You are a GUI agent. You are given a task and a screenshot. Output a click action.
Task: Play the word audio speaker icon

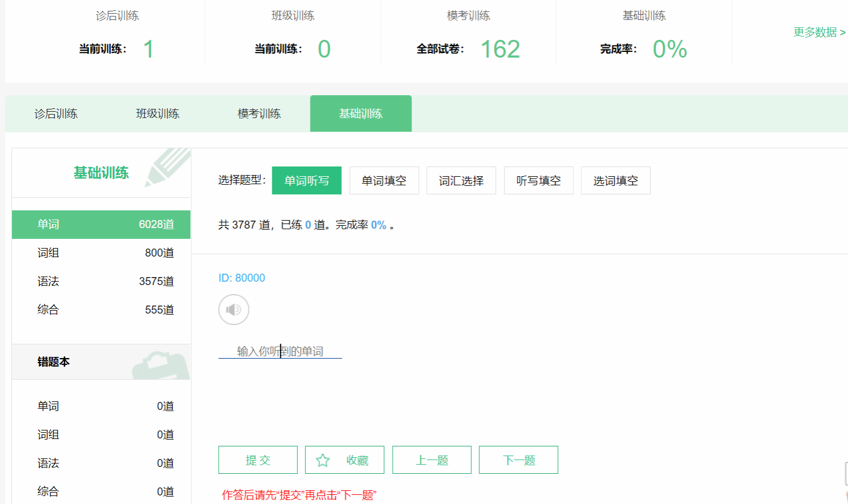(x=233, y=310)
